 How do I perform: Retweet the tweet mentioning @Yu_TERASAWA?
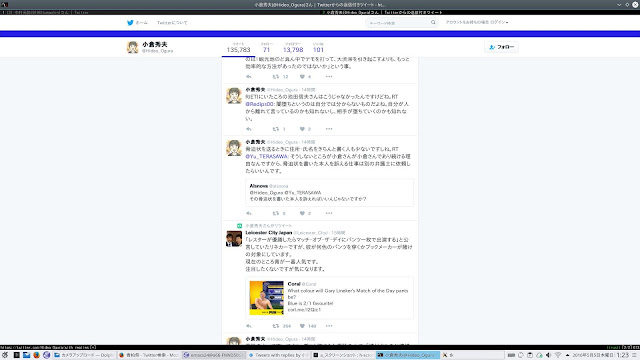click(x=276, y=213)
